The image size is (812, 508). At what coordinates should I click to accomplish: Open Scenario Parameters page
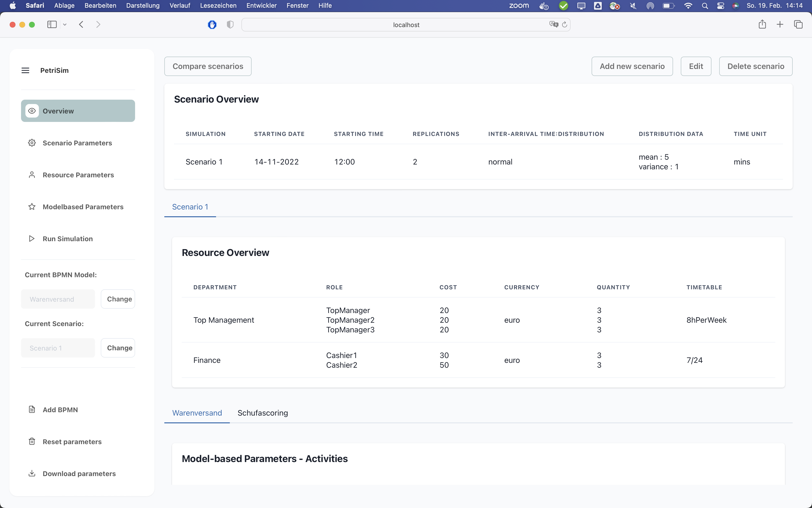(x=78, y=143)
